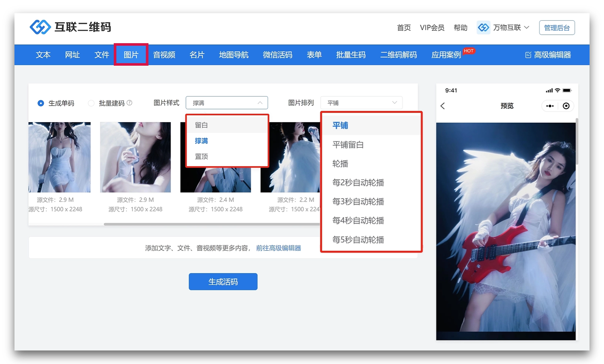604x364 pixels.
Task: Switch to the 网址 tab
Action: (x=72, y=55)
